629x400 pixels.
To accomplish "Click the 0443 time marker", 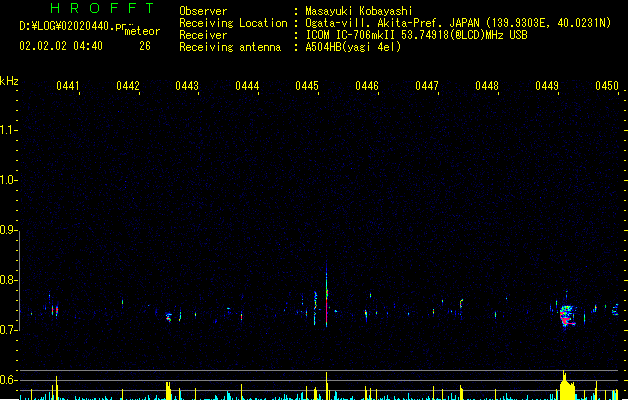I will (187, 86).
